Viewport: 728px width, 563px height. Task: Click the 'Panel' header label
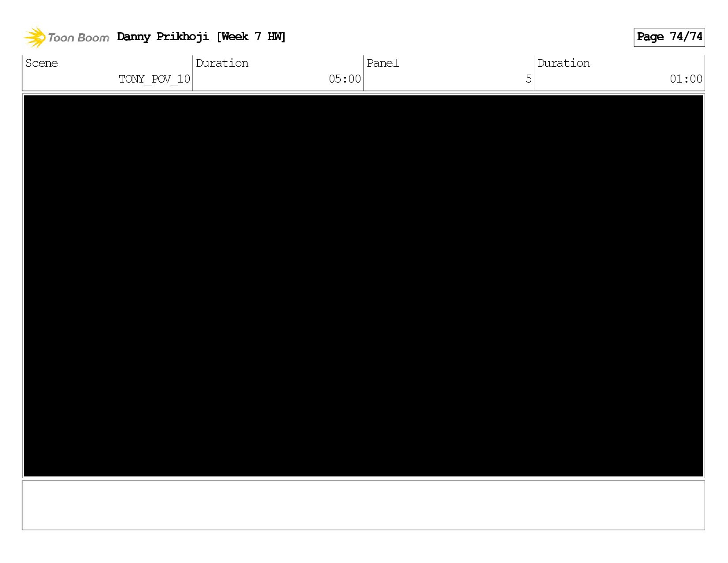383,63
